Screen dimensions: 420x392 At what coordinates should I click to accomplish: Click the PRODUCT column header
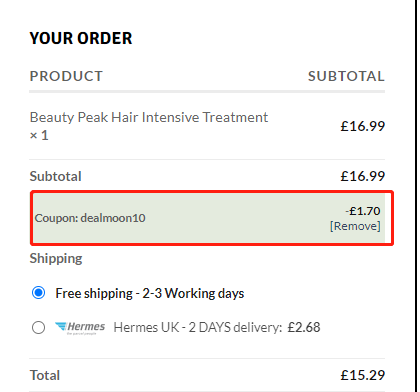66,76
